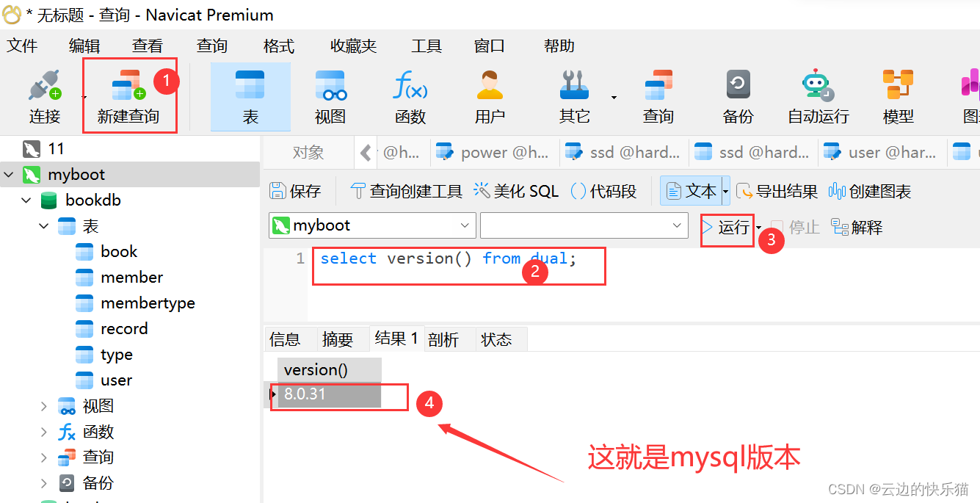The height and width of the screenshot is (503, 980).
Task: Open the 工具 menu
Action: (x=427, y=46)
